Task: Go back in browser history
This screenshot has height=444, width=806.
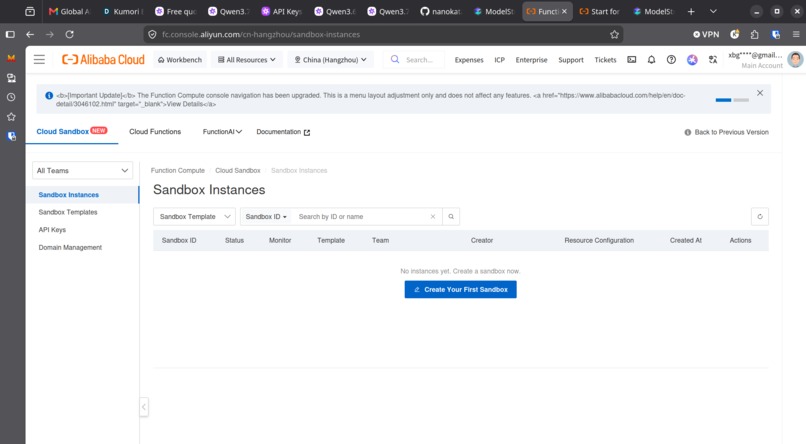Action: [30, 34]
